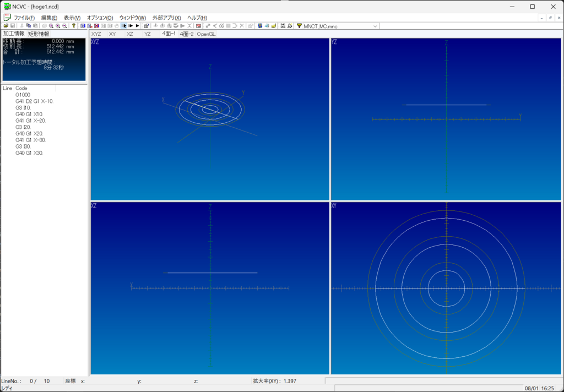564x392 pixels.
Task: Select code line G41 G1 X-20.
Action: pos(31,121)
